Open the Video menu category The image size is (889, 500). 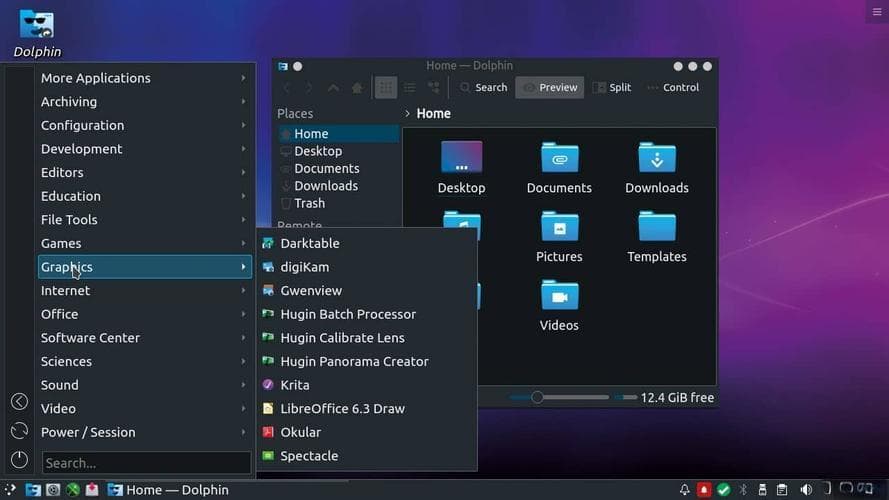[x=145, y=409]
